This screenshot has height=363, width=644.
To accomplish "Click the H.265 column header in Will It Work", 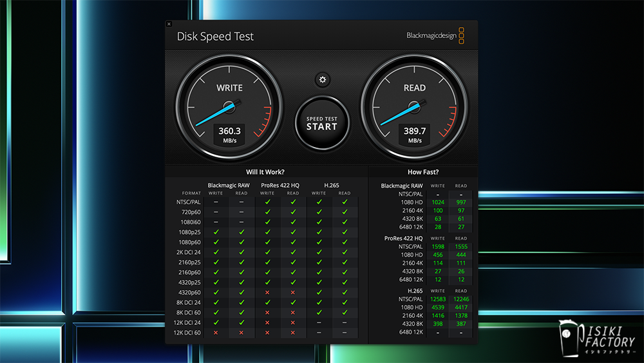I will pyautogui.click(x=332, y=186).
